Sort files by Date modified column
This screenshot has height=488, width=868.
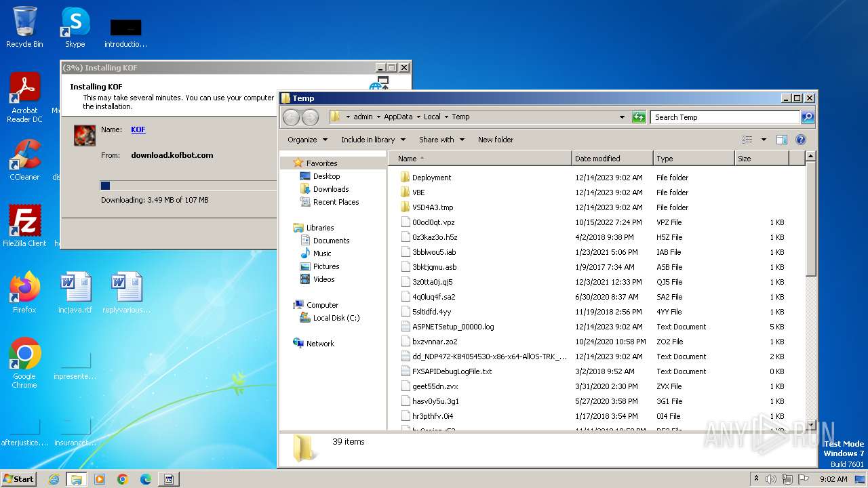coord(613,159)
